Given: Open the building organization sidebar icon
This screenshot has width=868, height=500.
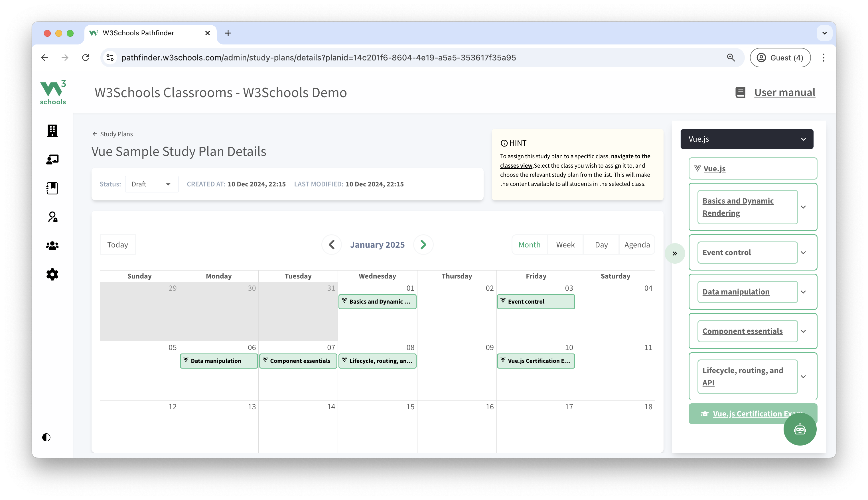Looking at the screenshot, I should [52, 131].
